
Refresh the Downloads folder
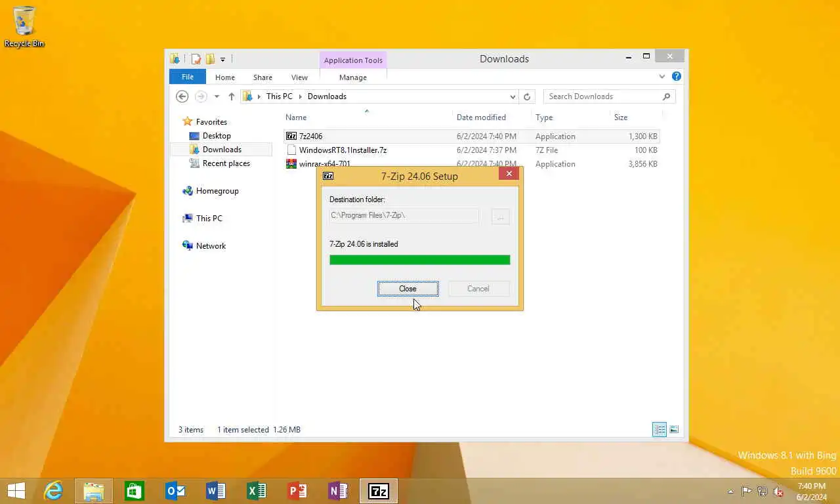click(x=527, y=96)
